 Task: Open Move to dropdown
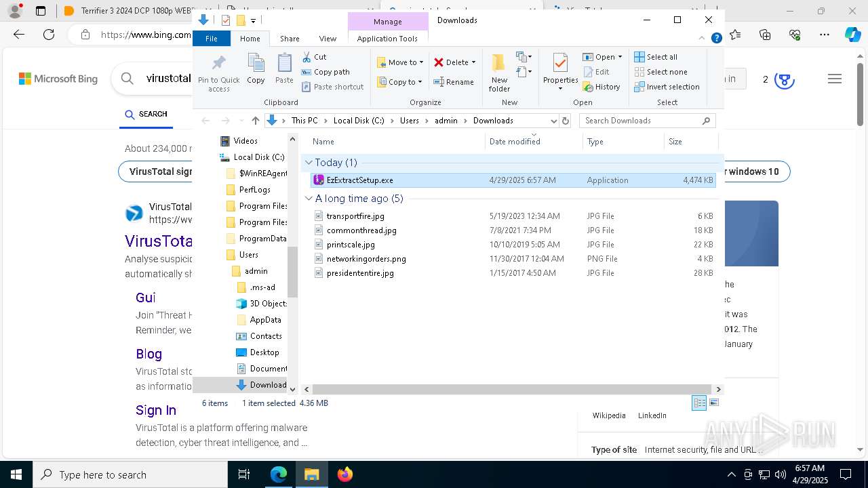[x=401, y=62]
